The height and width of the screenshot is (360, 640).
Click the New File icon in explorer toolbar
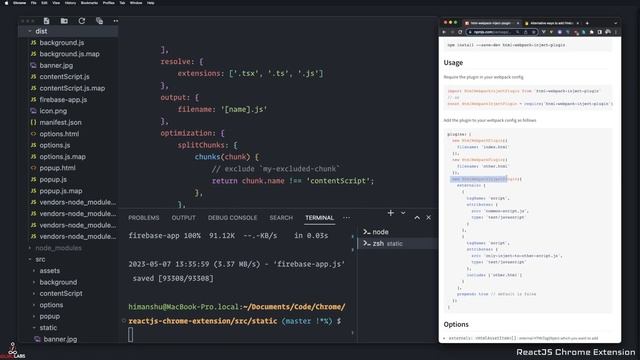tap(47, 21)
